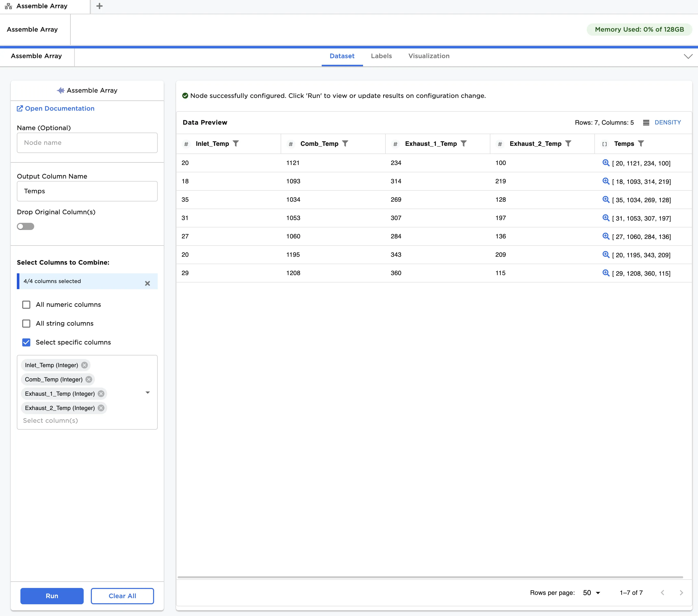Click the filter icon on Exhaust_2_Temp column

point(568,143)
